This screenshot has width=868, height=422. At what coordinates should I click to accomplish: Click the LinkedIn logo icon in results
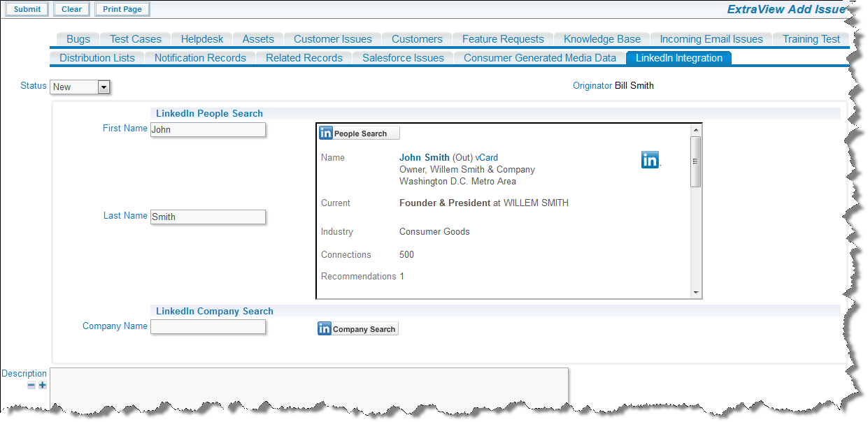(650, 160)
